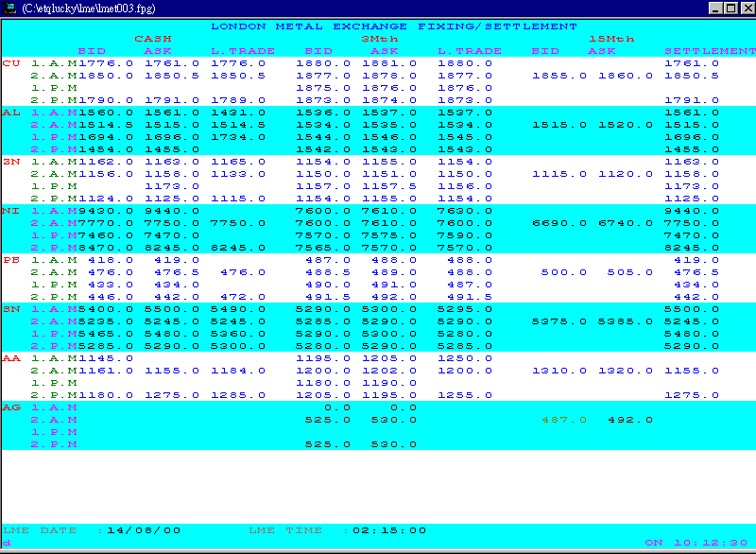756x554 pixels.
Task: Select the NI nickel row label
Action: coord(9,211)
